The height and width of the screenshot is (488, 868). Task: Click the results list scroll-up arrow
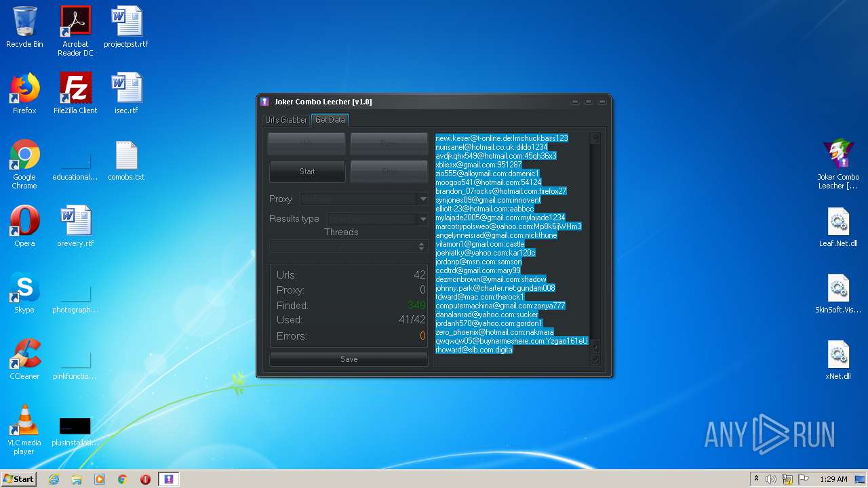click(x=595, y=138)
